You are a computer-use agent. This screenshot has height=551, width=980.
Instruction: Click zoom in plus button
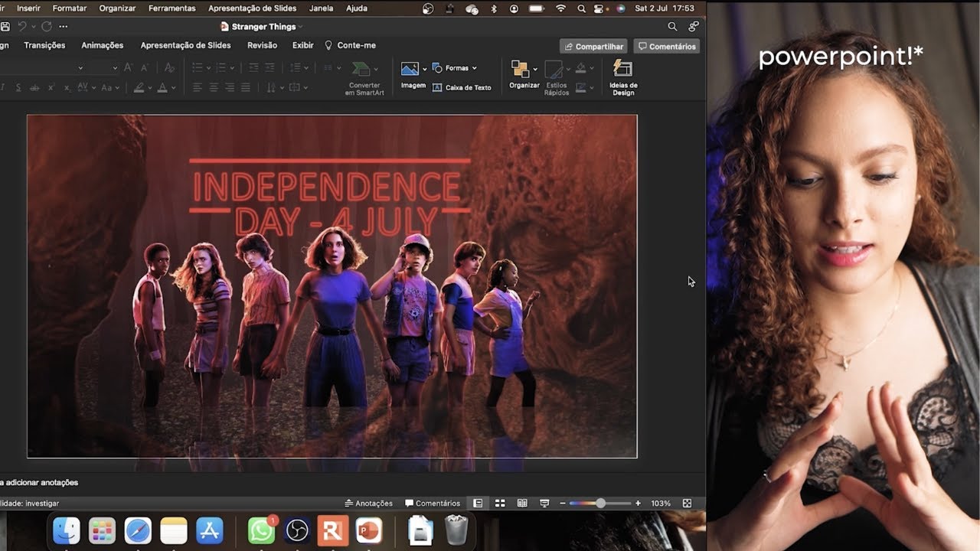pos(638,504)
